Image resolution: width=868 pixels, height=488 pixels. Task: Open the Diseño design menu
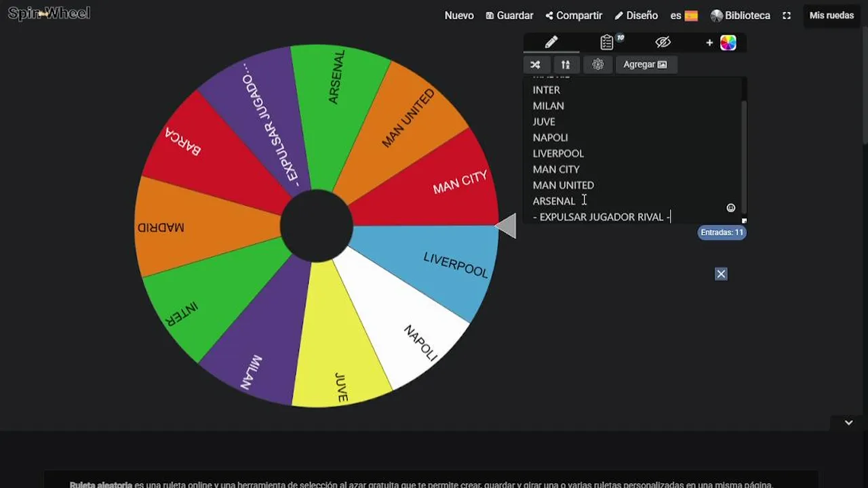point(636,15)
